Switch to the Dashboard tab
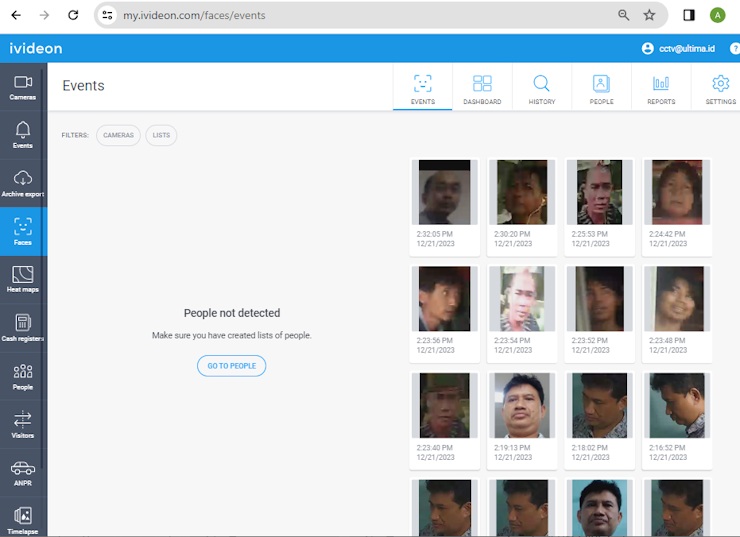This screenshot has height=537, width=740. coord(482,88)
